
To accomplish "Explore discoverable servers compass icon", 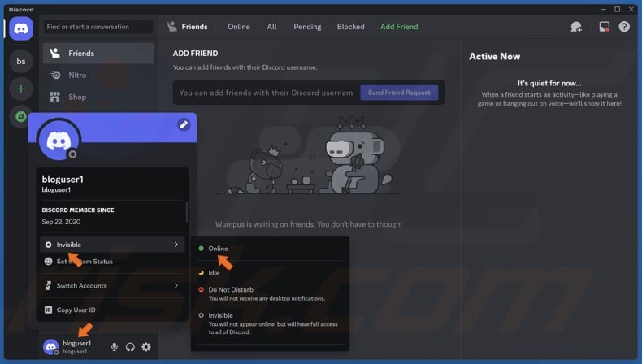I will pyautogui.click(x=21, y=117).
